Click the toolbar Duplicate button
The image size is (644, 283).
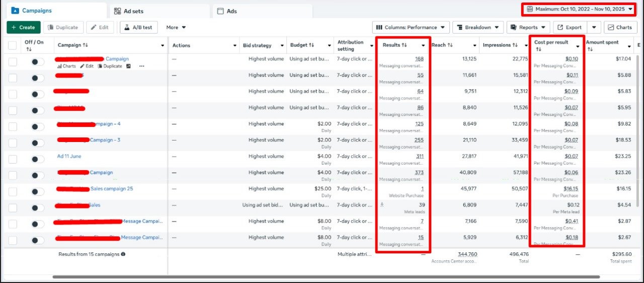click(63, 27)
